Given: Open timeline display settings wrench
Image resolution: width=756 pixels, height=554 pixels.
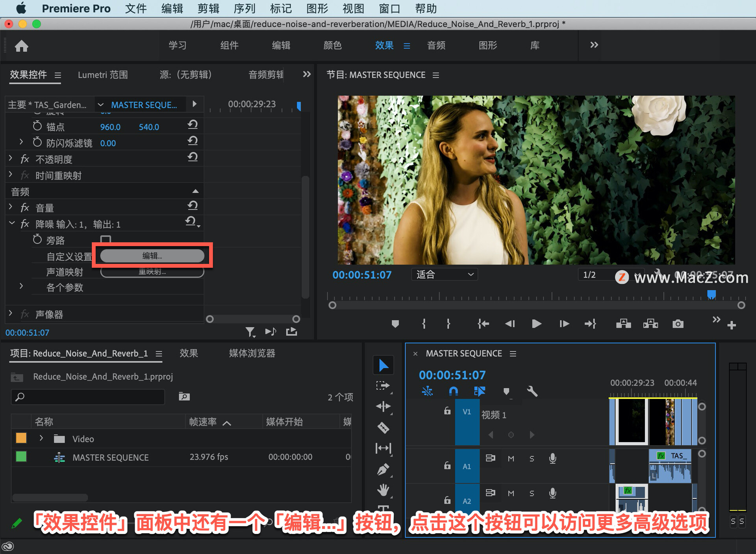Looking at the screenshot, I should (532, 391).
